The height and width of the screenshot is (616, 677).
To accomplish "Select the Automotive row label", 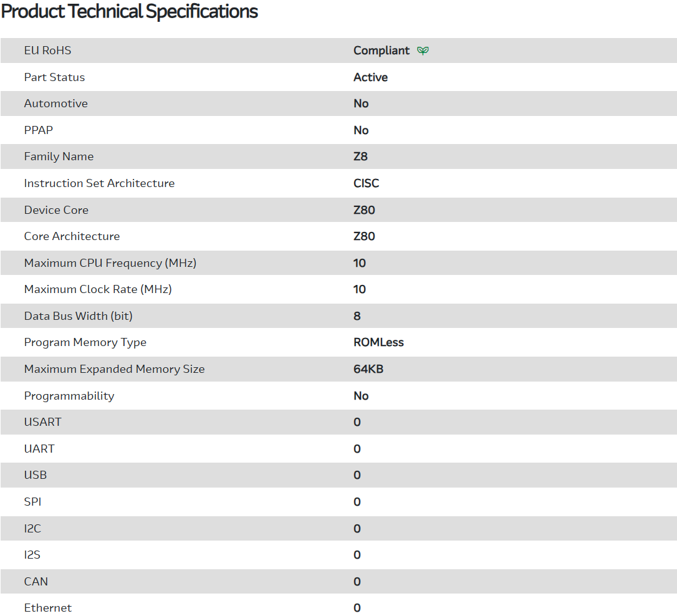I will [55, 103].
